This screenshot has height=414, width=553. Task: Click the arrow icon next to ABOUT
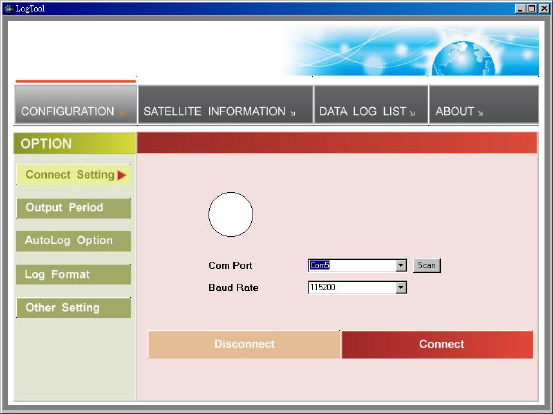click(480, 113)
